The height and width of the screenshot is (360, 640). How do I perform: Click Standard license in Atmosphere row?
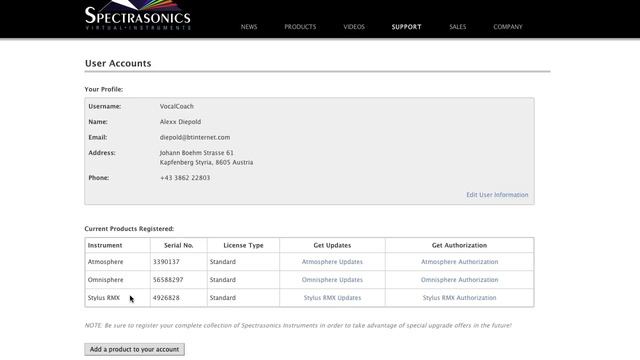click(x=222, y=262)
